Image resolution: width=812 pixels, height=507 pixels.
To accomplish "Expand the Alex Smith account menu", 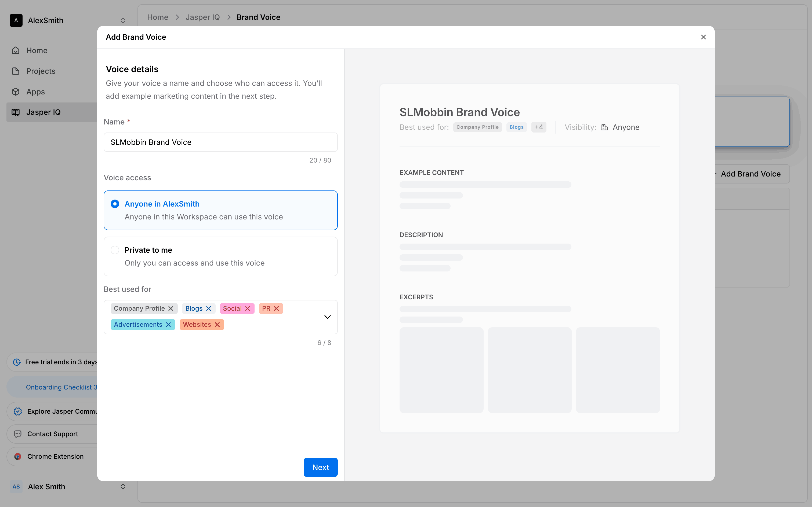I will (123, 487).
